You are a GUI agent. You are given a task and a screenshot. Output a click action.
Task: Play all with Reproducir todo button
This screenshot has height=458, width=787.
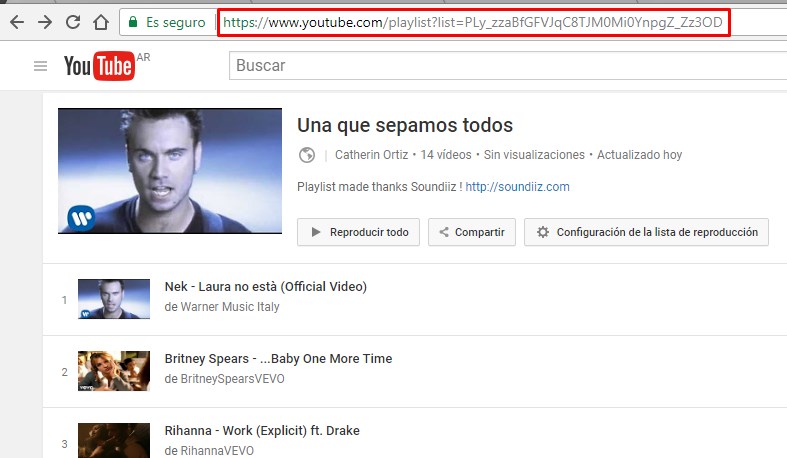point(358,232)
